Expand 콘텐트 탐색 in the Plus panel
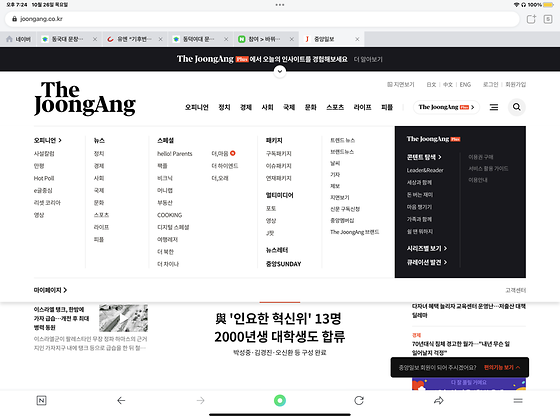Image resolution: width=560 pixels, height=419 pixels. pyautogui.click(x=424, y=157)
